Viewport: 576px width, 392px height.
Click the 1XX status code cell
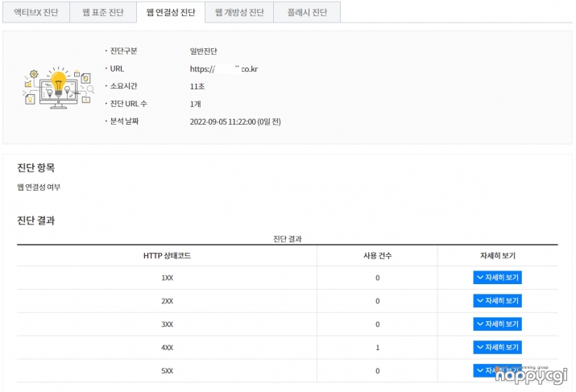pos(167,278)
